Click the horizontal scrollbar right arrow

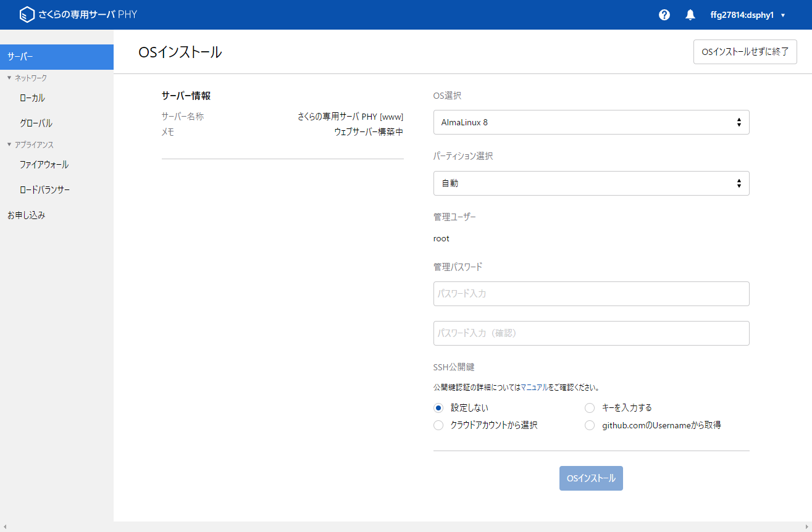pos(806,527)
